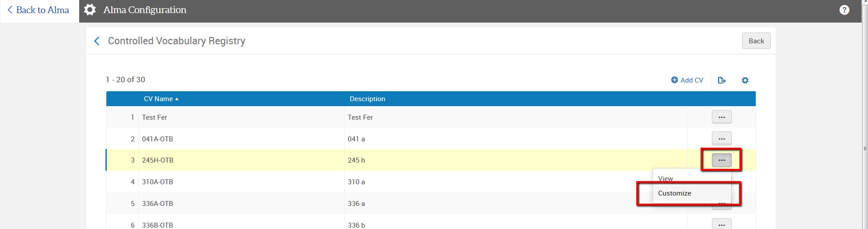This screenshot has width=868, height=229.
Task: Click the Alma Configuration gear icon
Action: tap(90, 10)
